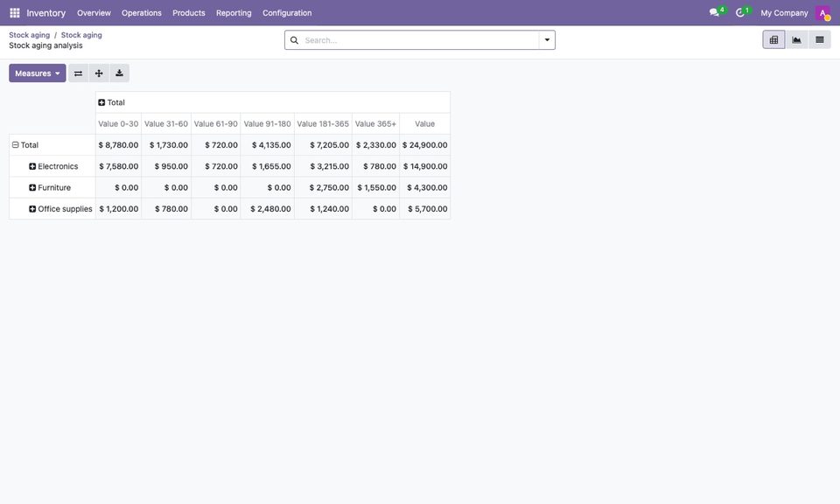The image size is (840, 504).
Task: Flip axis of the pivot table
Action: [x=78, y=73]
